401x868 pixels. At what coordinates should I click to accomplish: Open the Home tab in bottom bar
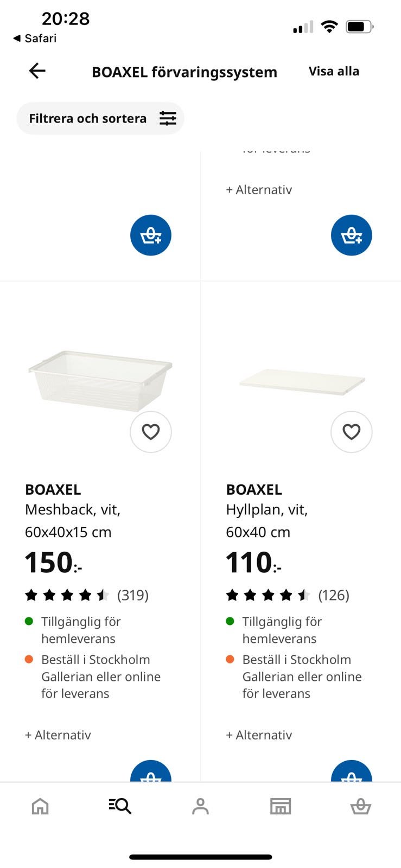[x=40, y=806]
